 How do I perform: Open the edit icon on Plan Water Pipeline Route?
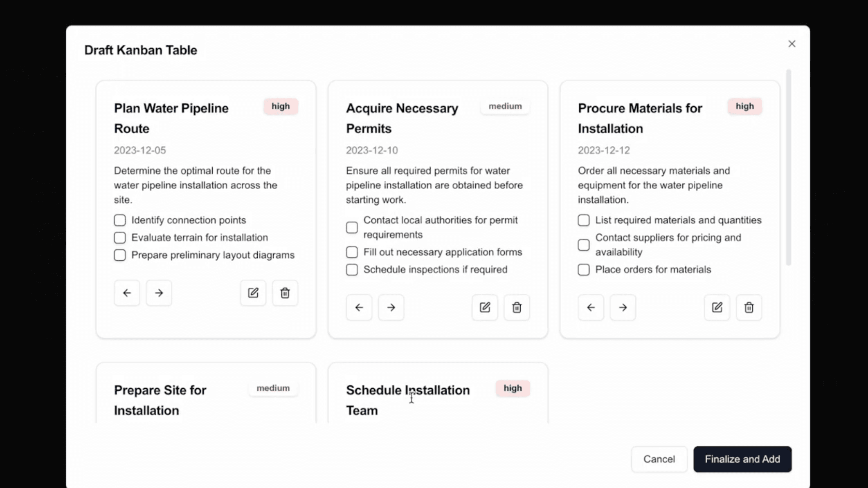coord(253,293)
